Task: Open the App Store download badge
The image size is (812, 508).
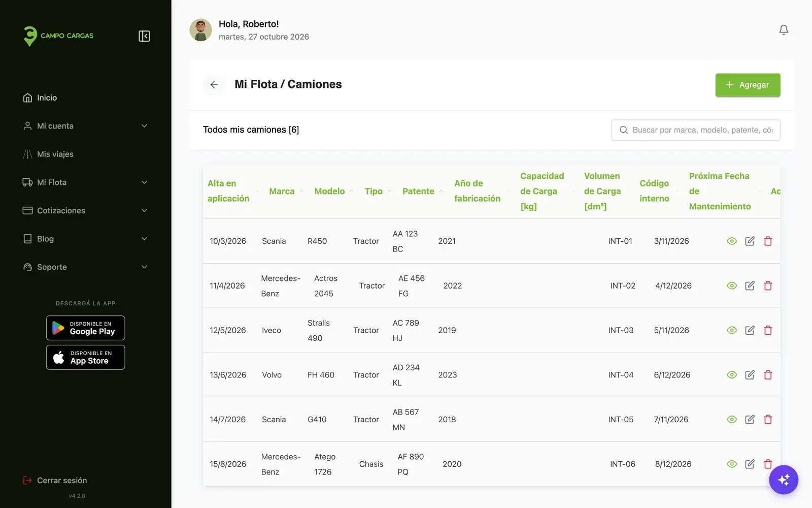Action: [x=86, y=358]
